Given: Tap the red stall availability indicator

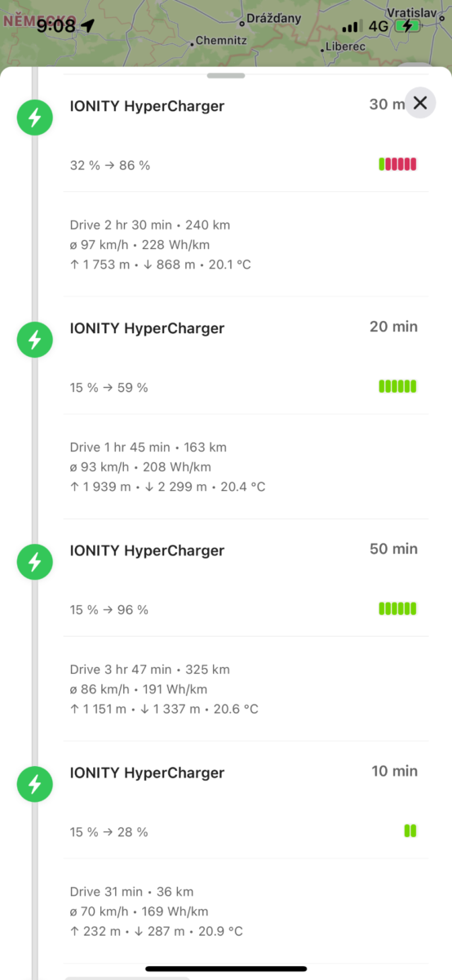Looking at the screenshot, I should click(x=398, y=164).
